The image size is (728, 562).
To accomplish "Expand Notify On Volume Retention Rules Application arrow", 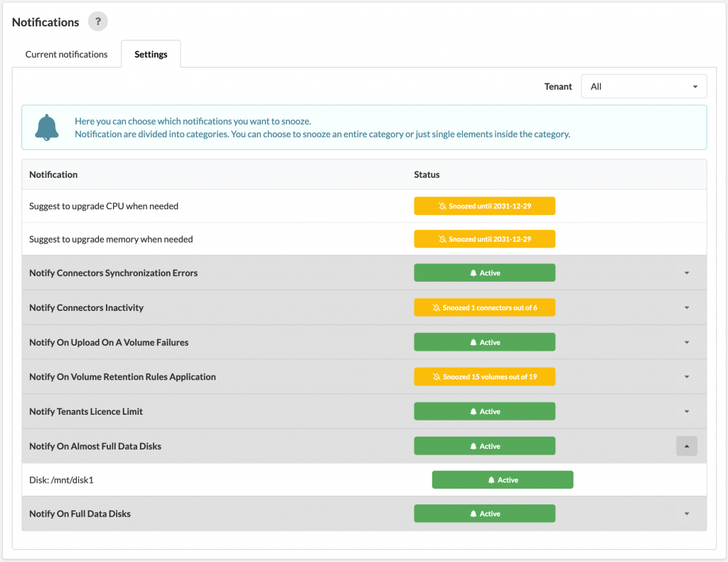I will point(687,376).
